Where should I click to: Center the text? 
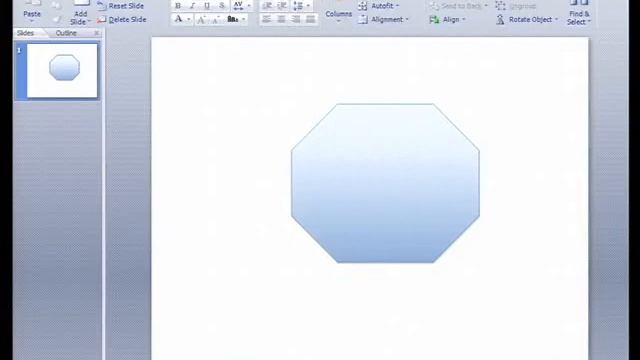pyautogui.click(x=281, y=19)
